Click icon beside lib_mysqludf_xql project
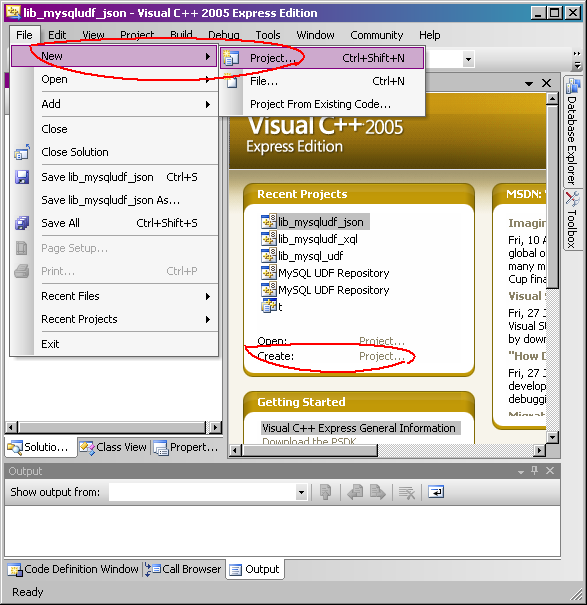Image resolution: width=587 pixels, height=605 pixels. 269,239
